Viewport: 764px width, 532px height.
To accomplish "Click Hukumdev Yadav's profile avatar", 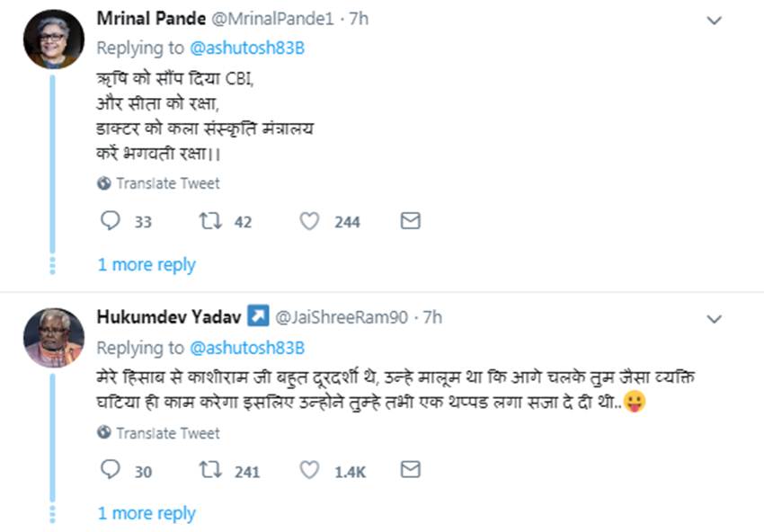I will click(x=54, y=338).
